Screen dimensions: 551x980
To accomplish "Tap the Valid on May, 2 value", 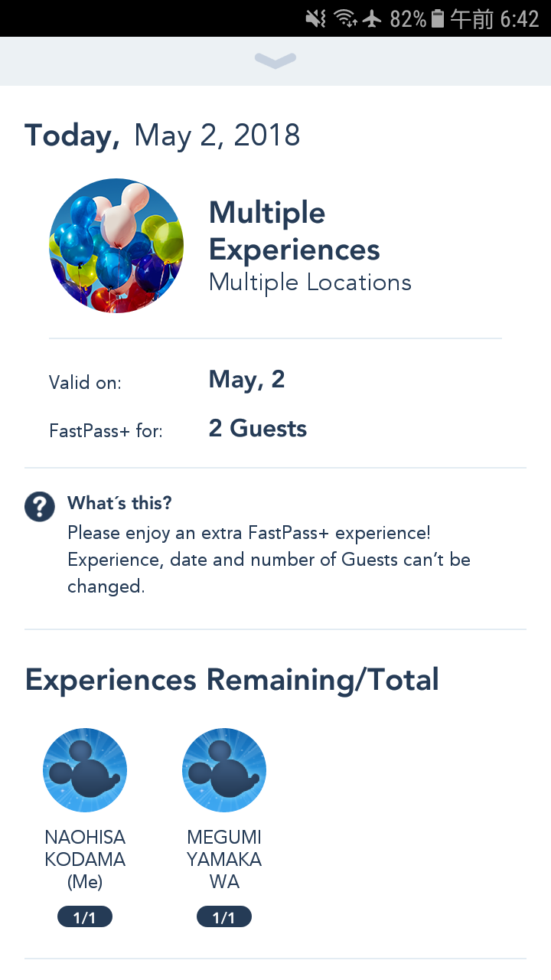I will (246, 380).
